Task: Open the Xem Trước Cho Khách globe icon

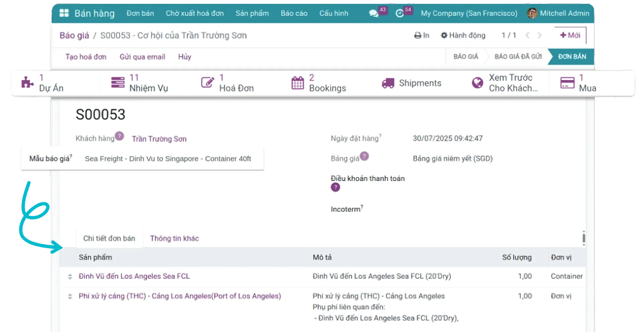Action: coord(477,83)
